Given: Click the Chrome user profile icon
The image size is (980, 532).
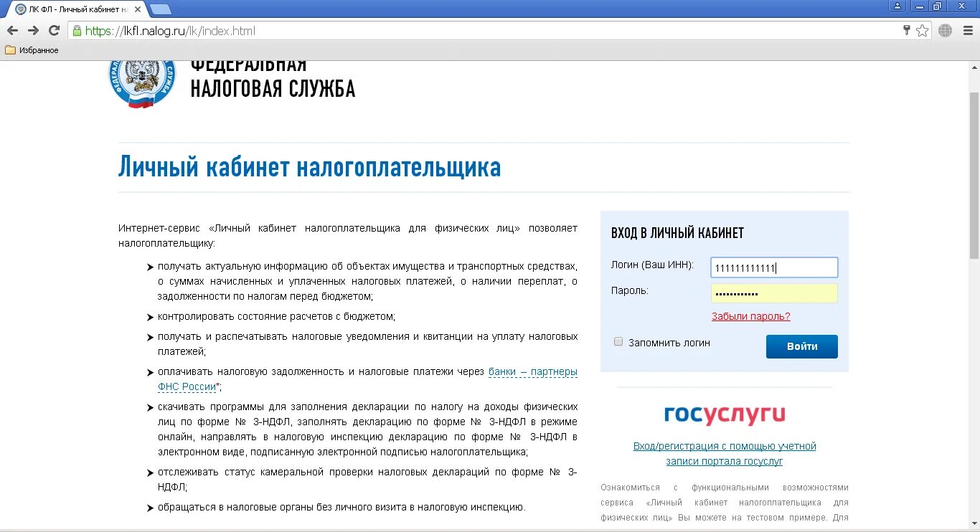Looking at the screenshot, I should coord(897,6).
